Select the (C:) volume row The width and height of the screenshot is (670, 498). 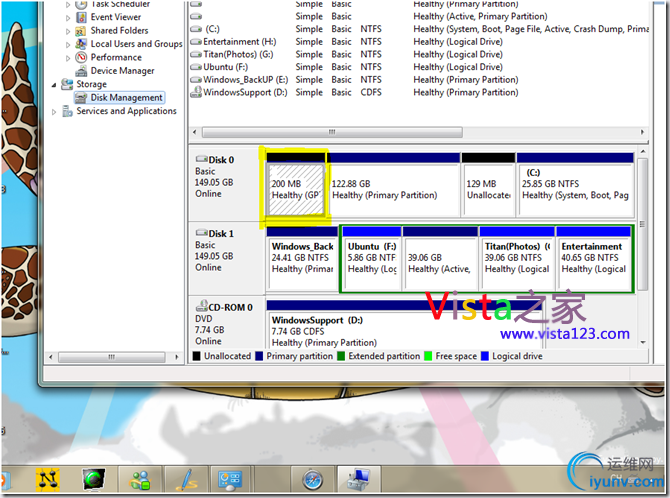pos(419,29)
